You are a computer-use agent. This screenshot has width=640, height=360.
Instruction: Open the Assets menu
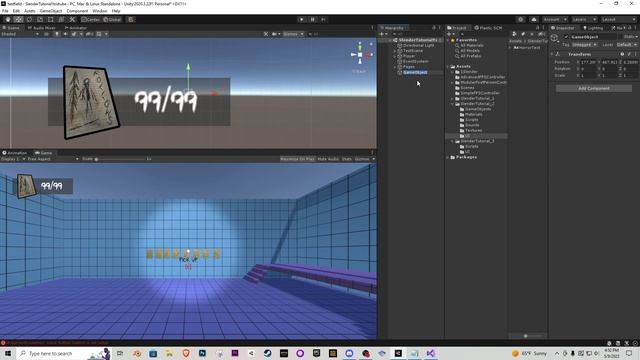(30, 11)
